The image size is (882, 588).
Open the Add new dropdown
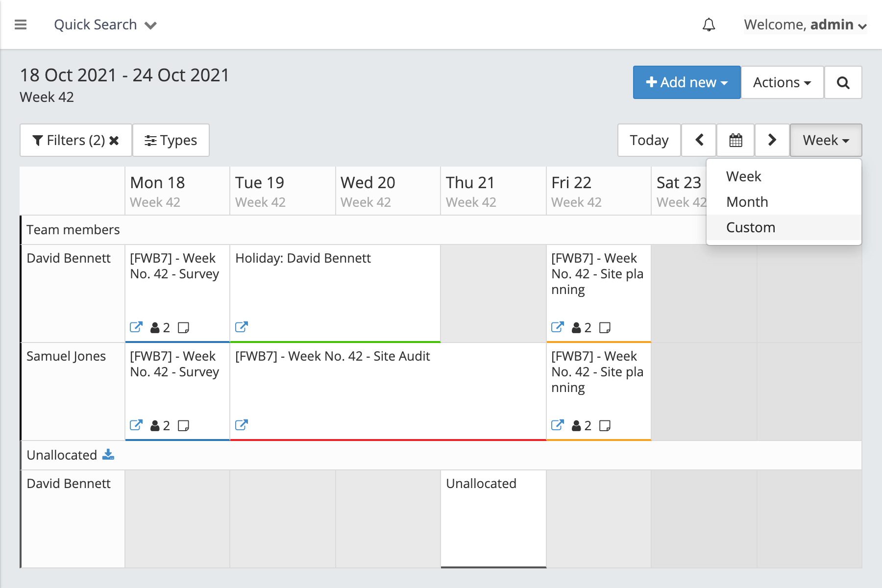pyautogui.click(x=686, y=82)
